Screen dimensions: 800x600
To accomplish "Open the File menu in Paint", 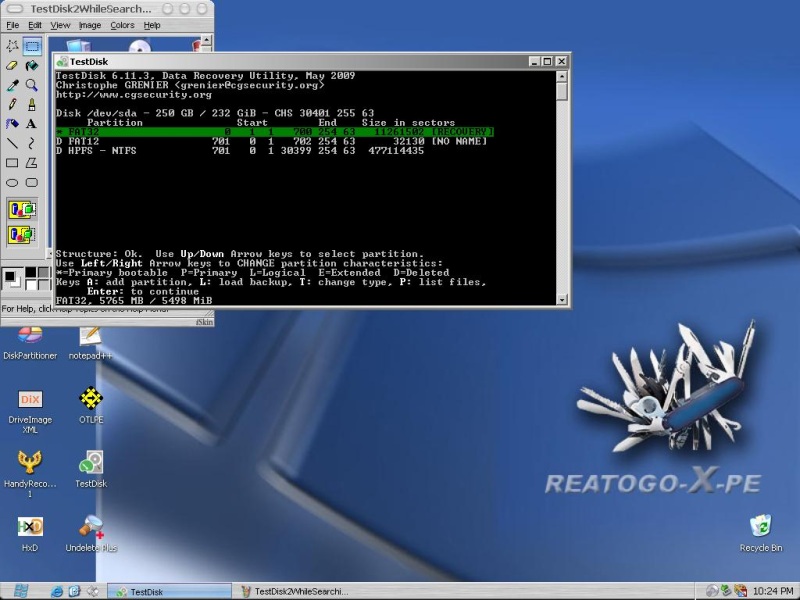I will point(12,25).
